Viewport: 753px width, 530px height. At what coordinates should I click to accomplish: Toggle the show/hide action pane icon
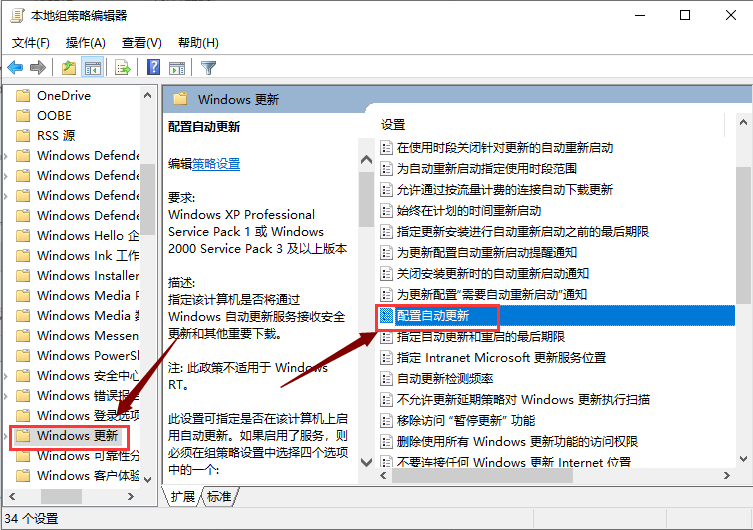tap(177, 68)
